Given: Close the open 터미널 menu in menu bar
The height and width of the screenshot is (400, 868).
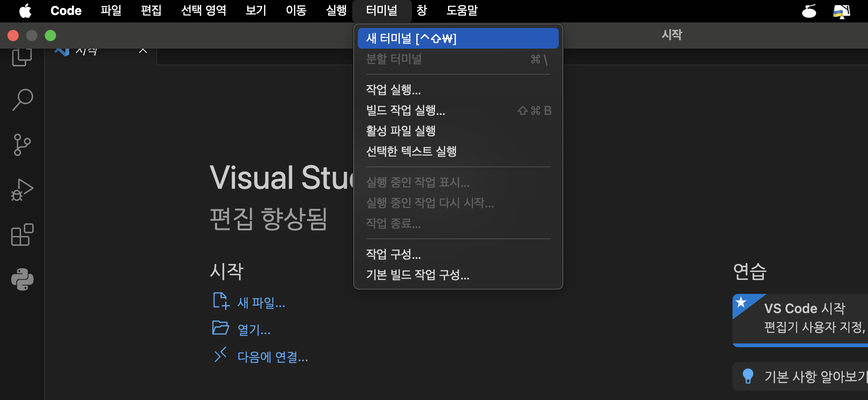Looking at the screenshot, I should pos(382,11).
